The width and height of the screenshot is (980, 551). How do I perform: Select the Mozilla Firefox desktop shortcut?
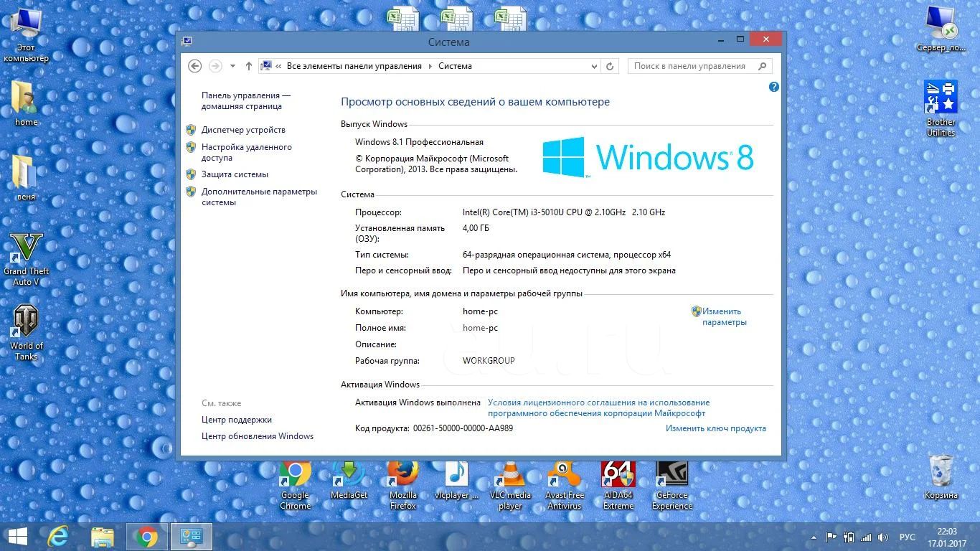point(402,486)
